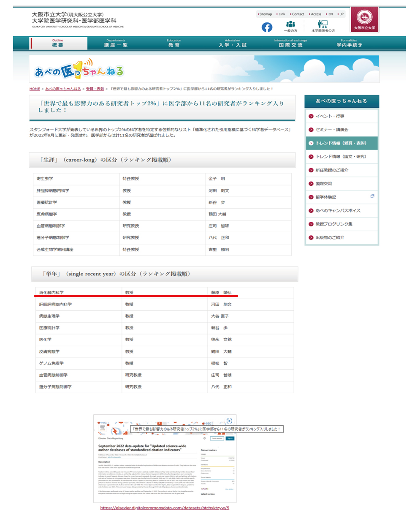Open the Facebook icon link
This screenshot has height=514, width=420.
[x=267, y=27]
